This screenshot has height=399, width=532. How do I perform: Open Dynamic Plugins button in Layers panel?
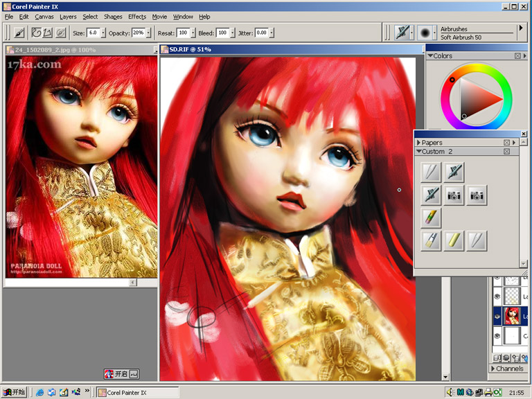(506, 357)
